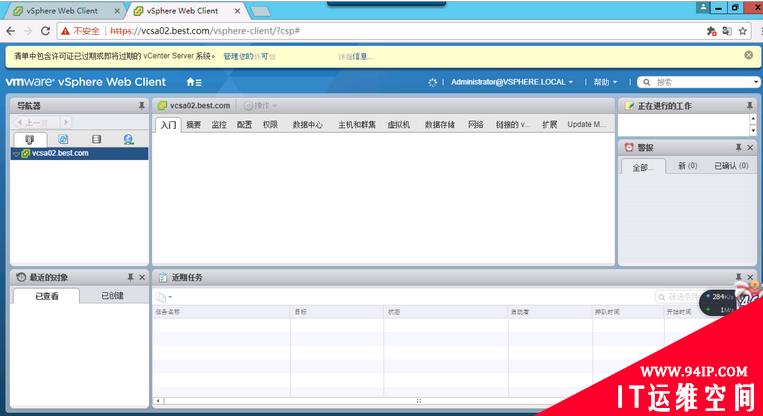The height and width of the screenshot is (416, 763).
Task: Switch to the 数据中心 tab
Action: 308,125
